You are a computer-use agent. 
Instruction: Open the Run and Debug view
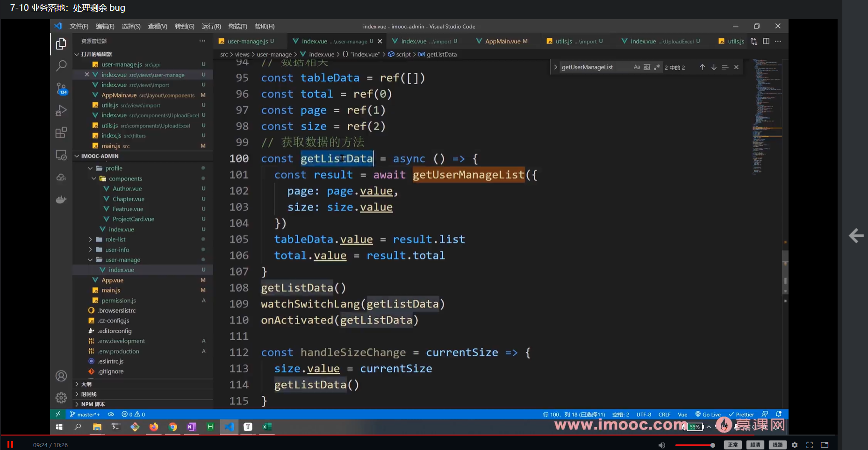[x=61, y=111]
